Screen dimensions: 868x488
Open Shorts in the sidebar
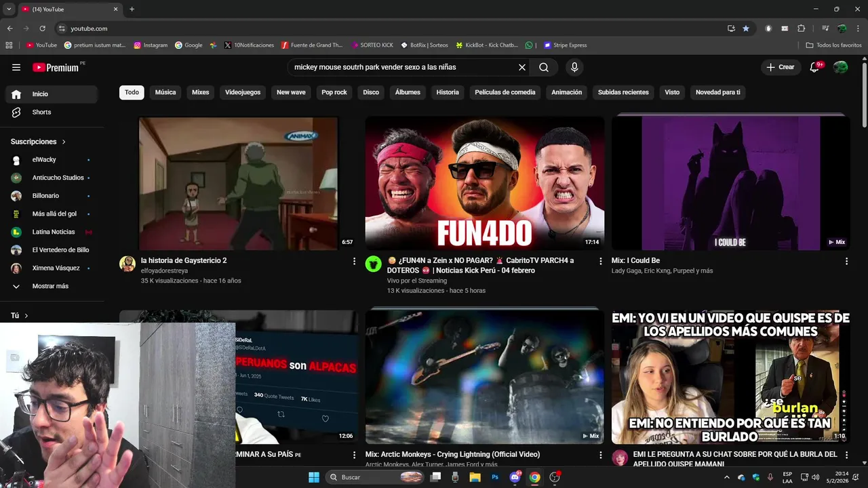[x=52, y=112]
